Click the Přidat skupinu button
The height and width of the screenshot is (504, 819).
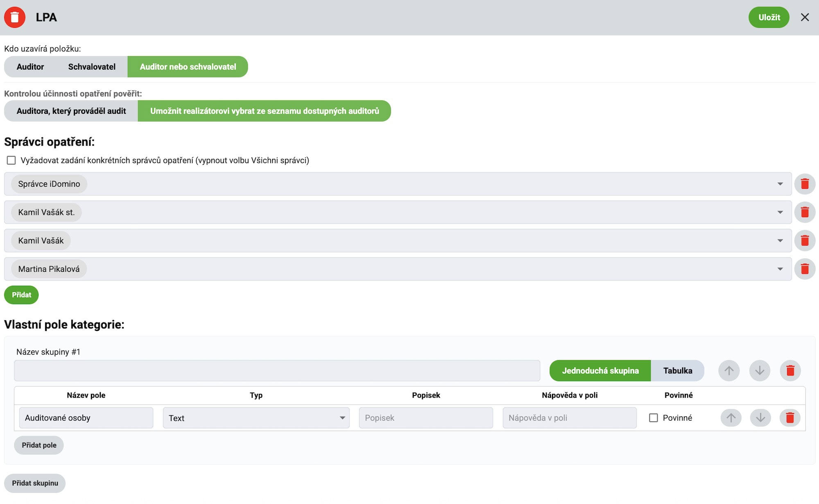pos(35,483)
